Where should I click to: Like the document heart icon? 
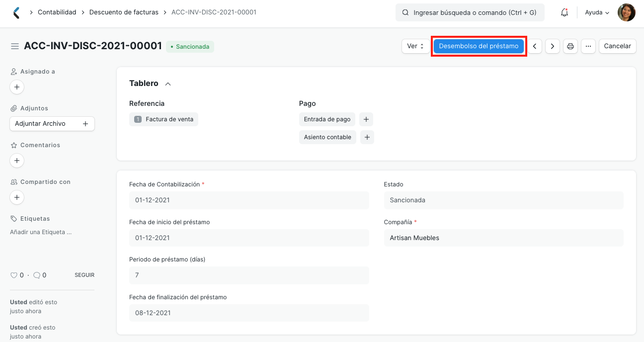pyautogui.click(x=14, y=275)
